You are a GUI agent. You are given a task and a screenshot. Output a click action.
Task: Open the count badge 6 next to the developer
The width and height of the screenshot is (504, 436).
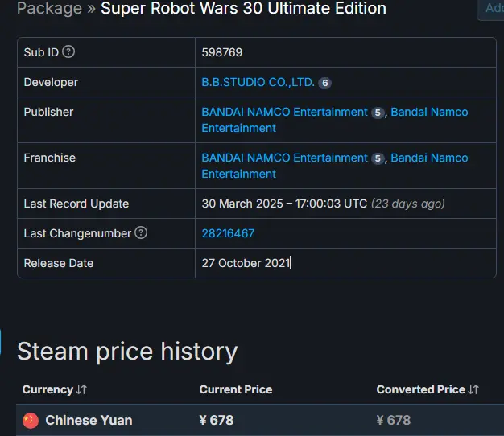324,83
